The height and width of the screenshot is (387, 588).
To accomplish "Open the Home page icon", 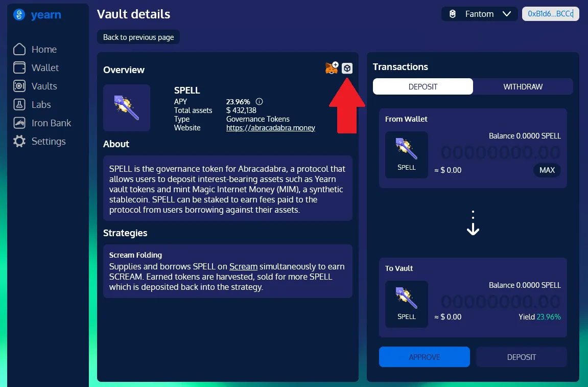I will tap(19, 49).
